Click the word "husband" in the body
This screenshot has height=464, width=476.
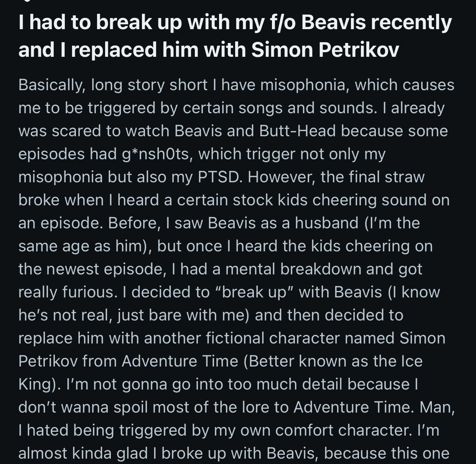coord(326,223)
